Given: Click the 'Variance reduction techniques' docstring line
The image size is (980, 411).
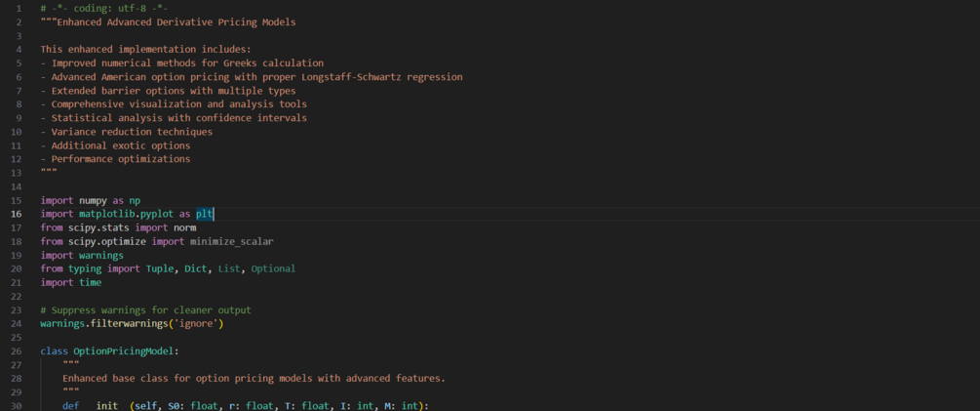Looking at the screenshot, I should 126,132.
